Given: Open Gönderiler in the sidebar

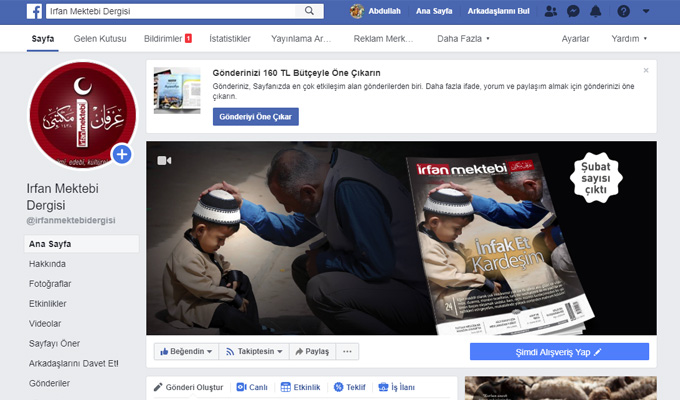Looking at the screenshot, I should [49, 384].
